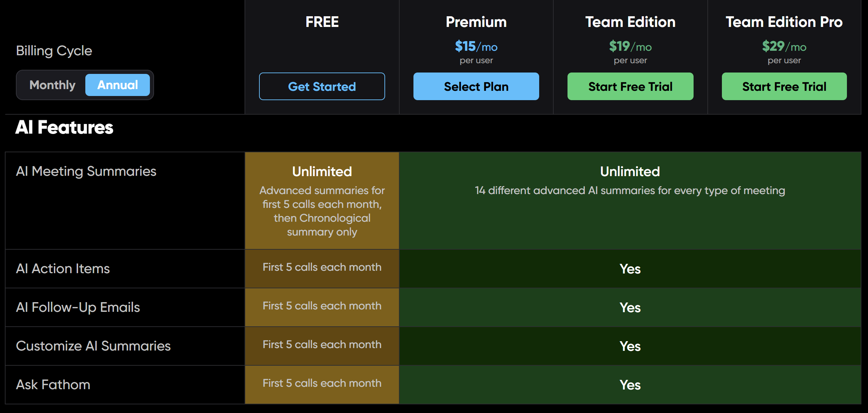This screenshot has height=413, width=868.
Task: Click the Premium plan title
Action: (x=476, y=22)
